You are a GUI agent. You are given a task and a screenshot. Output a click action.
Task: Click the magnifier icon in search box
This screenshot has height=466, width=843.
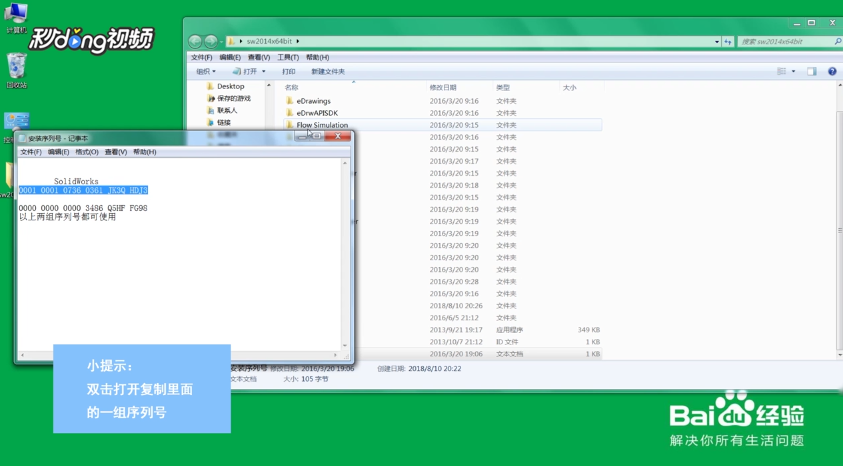click(838, 41)
